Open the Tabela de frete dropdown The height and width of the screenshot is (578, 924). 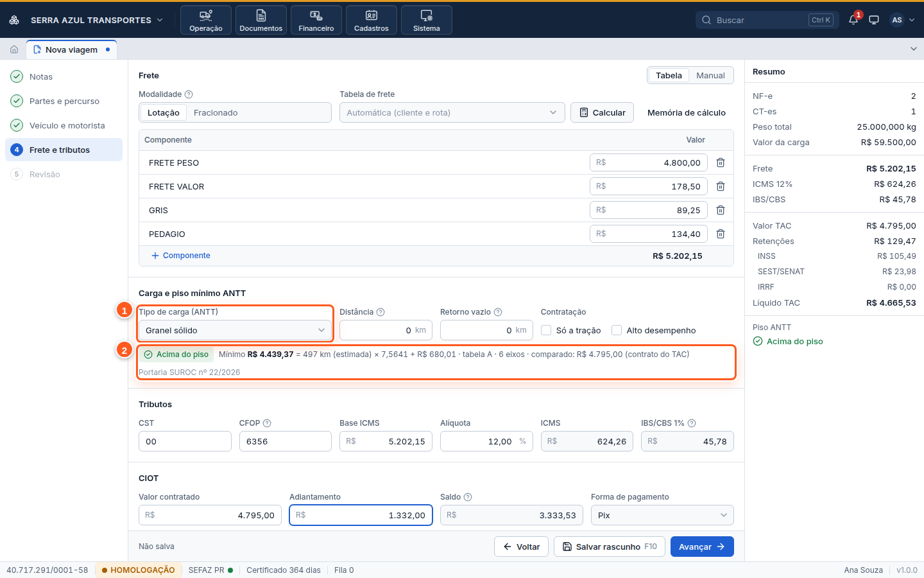[452, 112]
